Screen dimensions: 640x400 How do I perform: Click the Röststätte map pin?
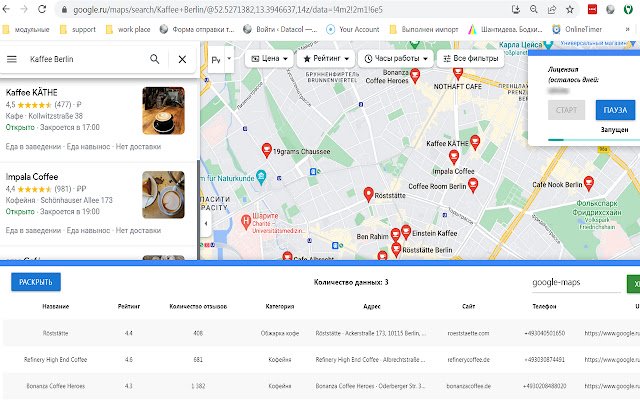[369, 194]
